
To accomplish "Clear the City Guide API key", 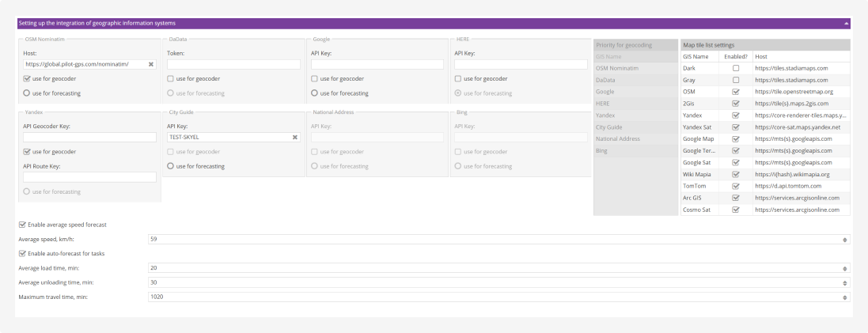I will coord(295,137).
